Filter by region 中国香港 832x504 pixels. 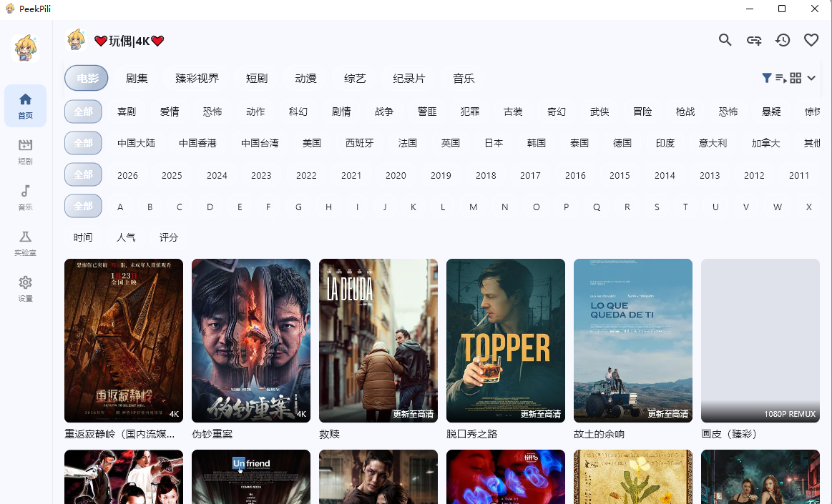click(x=198, y=143)
